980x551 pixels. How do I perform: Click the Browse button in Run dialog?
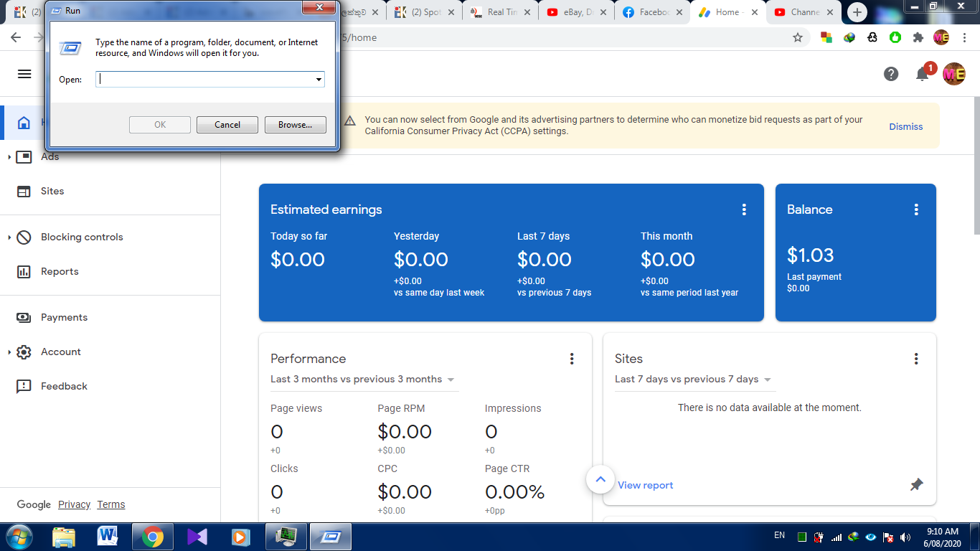(x=296, y=125)
